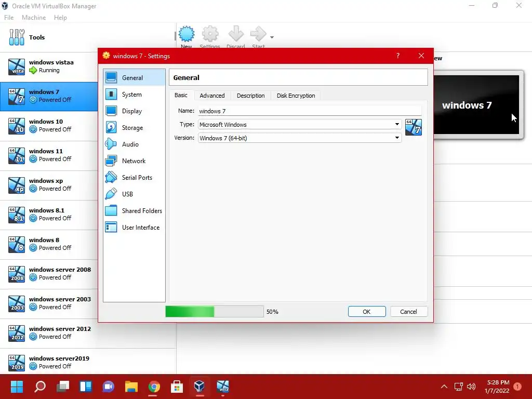The height and width of the screenshot is (399, 532).
Task: Switch to the Description tab
Action: tap(251, 96)
